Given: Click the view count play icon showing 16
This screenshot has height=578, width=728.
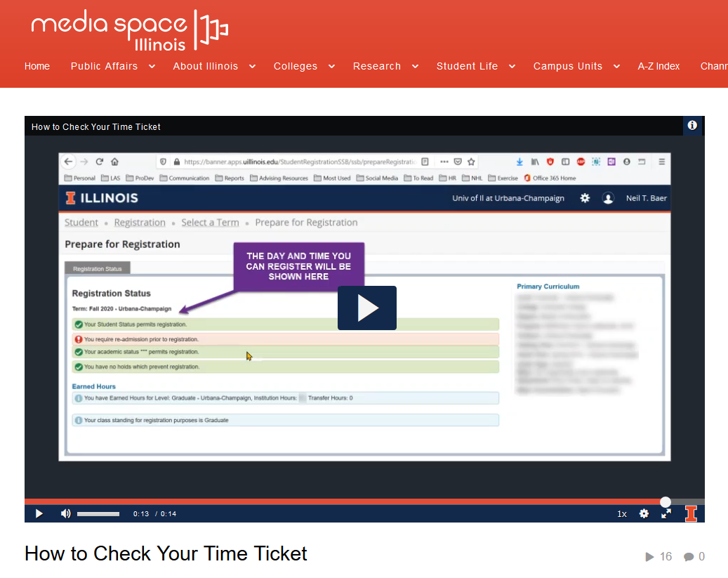Looking at the screenshot, I should tap(649, 556).
